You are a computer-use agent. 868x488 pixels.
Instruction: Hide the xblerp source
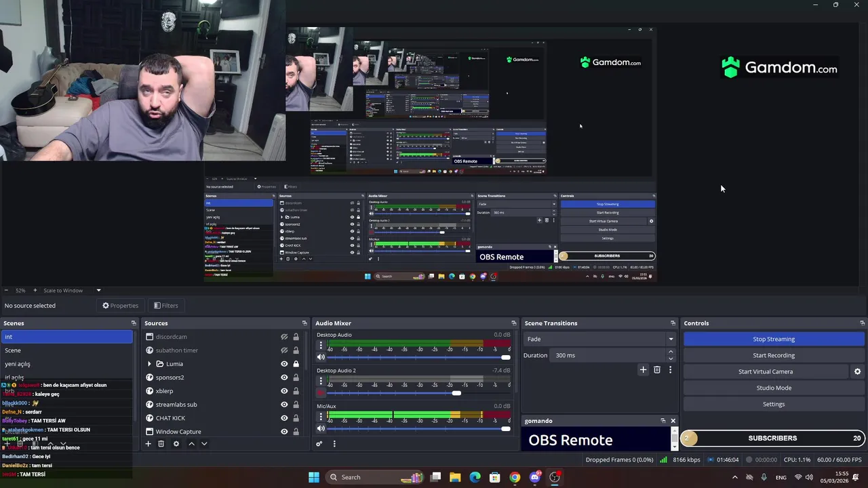pyautogui.click(x=284, y=391)
